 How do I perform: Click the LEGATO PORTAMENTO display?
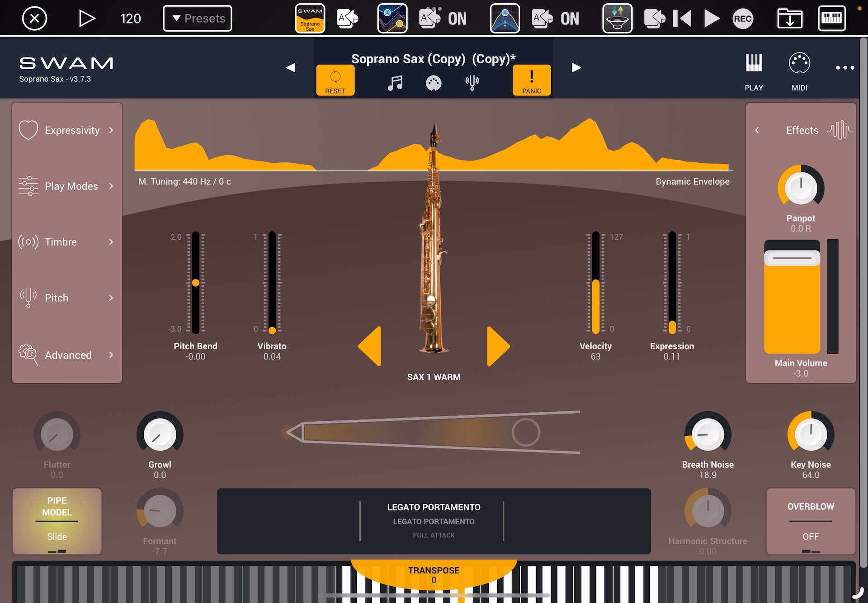(434, 521)
